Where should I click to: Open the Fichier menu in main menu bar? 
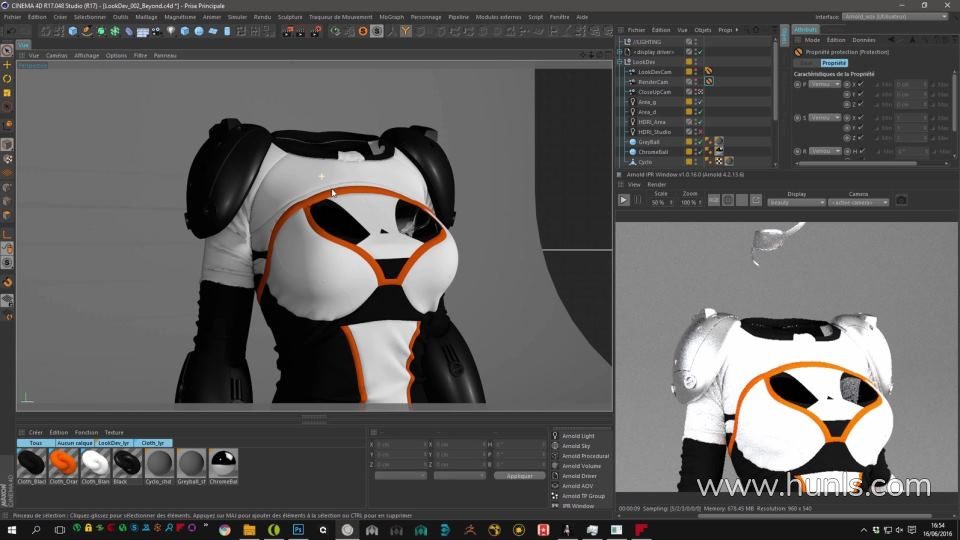[x=12, y=17]
